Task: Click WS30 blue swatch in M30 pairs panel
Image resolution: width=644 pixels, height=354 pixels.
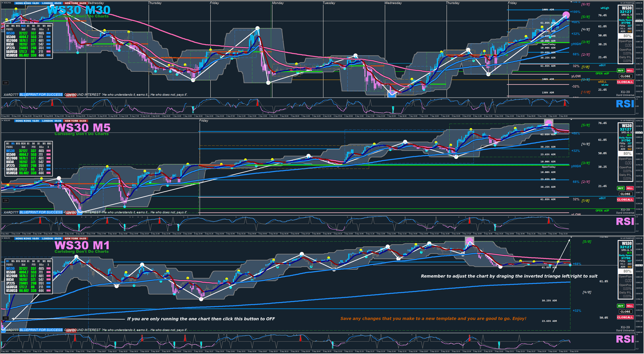Action: (48, 33)
